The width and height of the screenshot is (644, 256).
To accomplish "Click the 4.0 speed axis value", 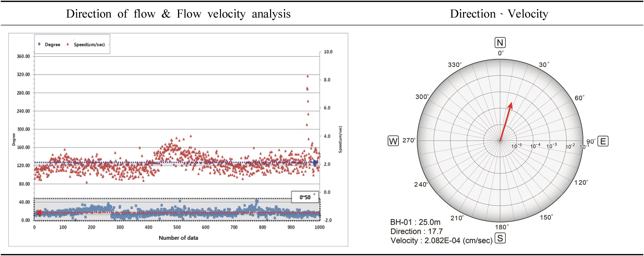I will [x=327, y=136].
